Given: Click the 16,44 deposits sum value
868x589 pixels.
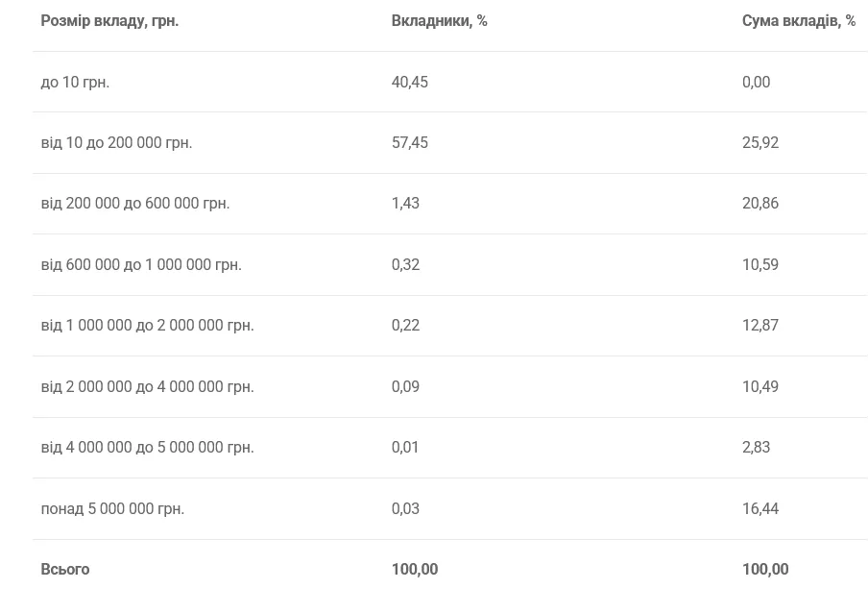Looking at the screenshot, I should (x=760, y=508).
